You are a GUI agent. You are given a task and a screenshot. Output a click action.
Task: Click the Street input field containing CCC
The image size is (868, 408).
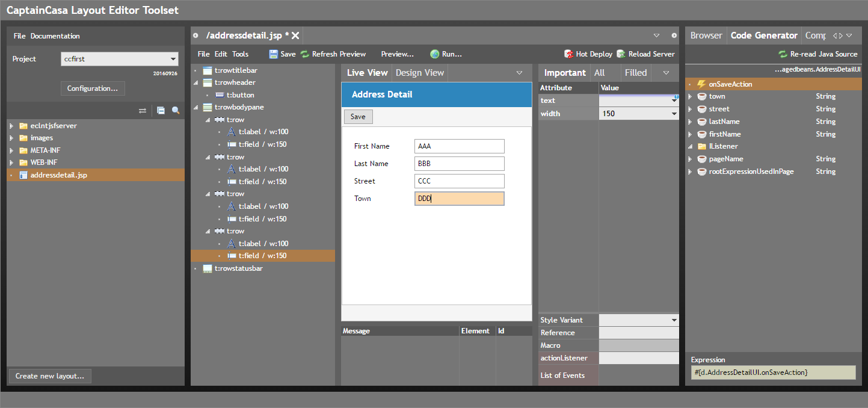point(459,181)
